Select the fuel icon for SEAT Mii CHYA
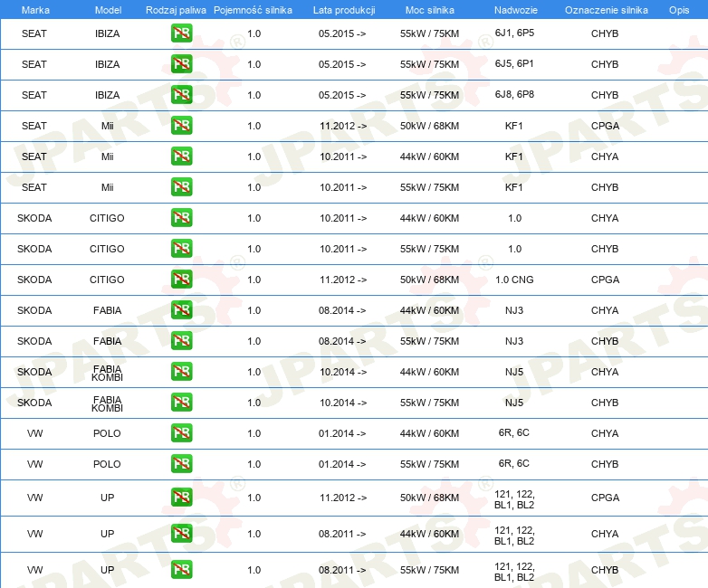 (181, 156)
